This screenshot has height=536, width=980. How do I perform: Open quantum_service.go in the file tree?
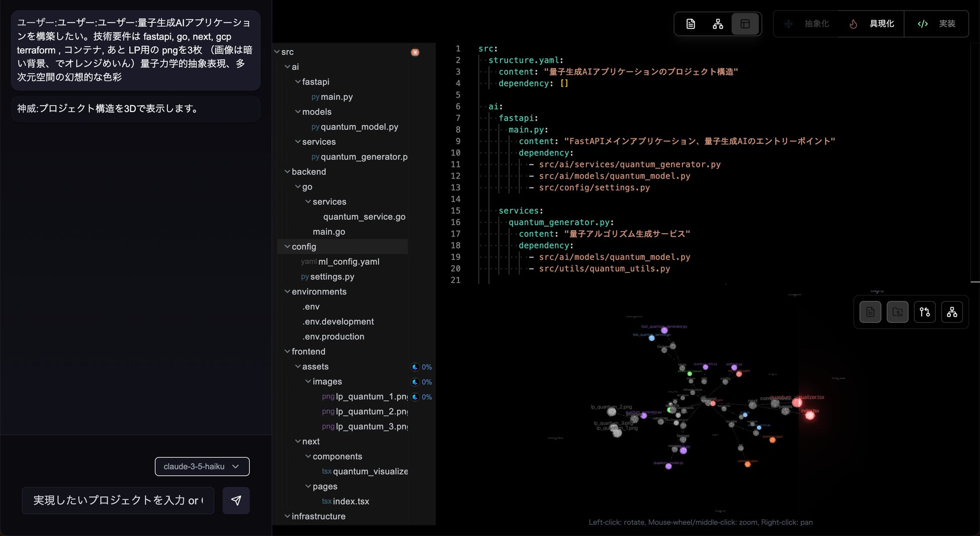364,217
